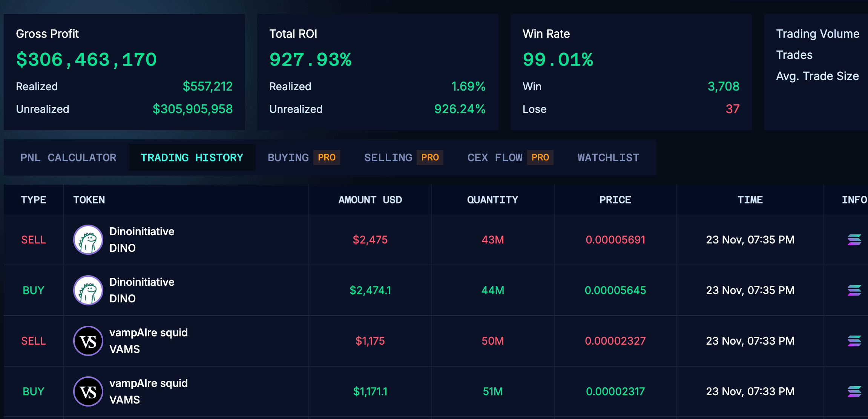
Task: Click the 43M quantity cell
Action: (x=492, y=240)
